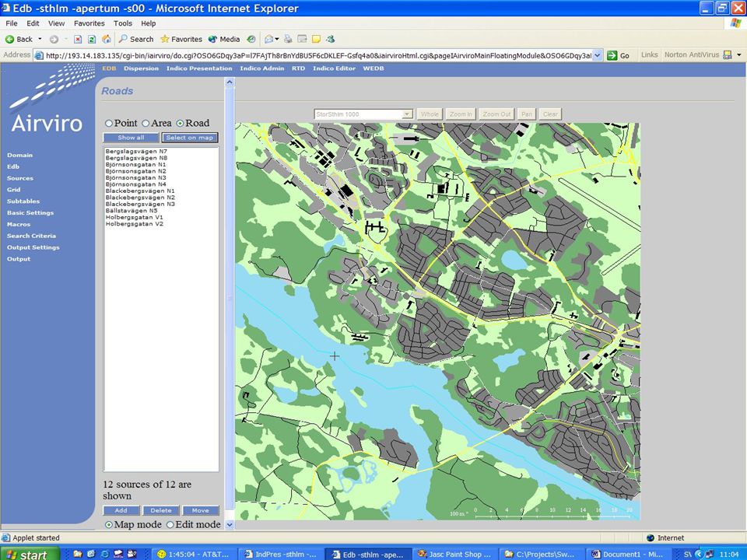The image size is (747, 560).
Task: Click the Move source button
Action: tap(201, 510)
